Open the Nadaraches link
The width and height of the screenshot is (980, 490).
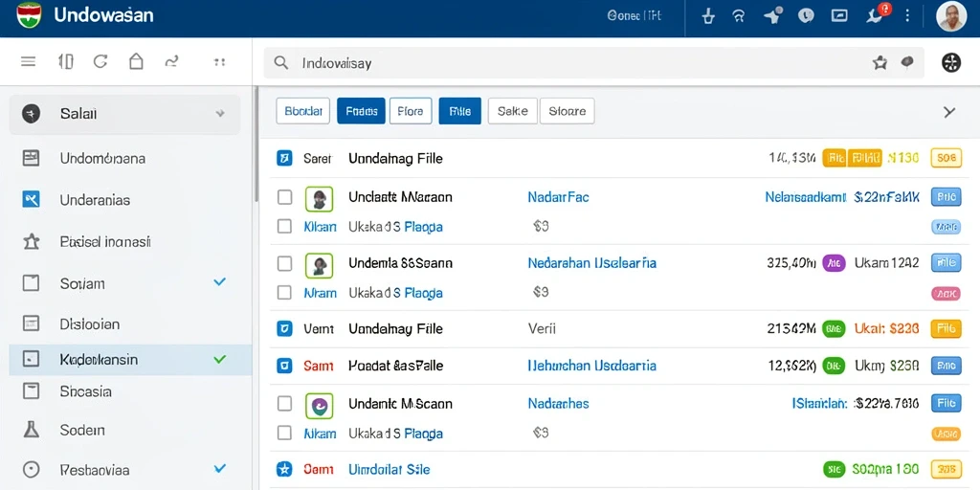558,404
